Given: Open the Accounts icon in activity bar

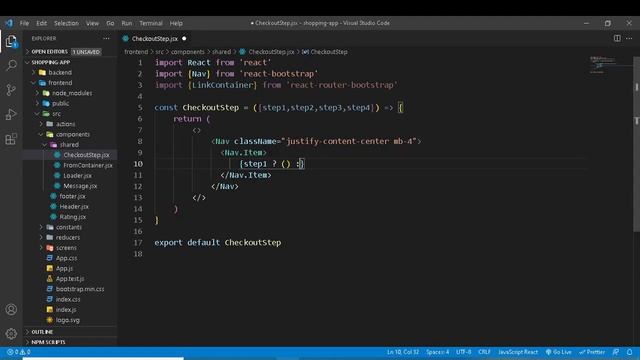Looking at the screenshot, I should 11,309.
